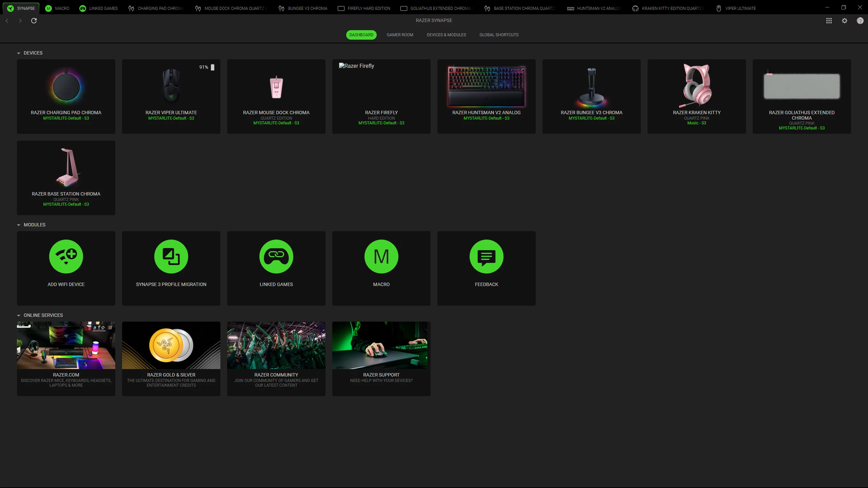Viewport: 868px width, 488px height.
Task: Open the Razer Kraken Kitty device card
Action: pyautogui.click(x=696, y=97)
